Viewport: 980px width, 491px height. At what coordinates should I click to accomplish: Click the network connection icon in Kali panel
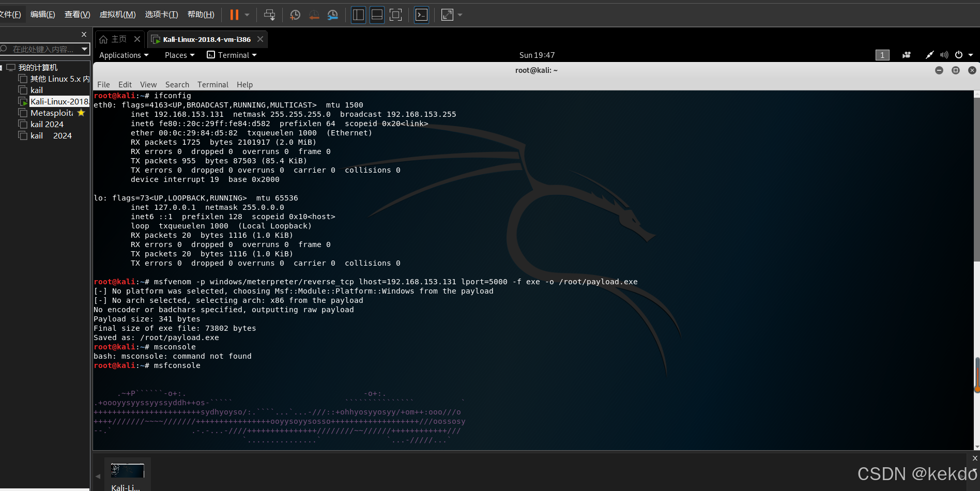[x=930, y=55]
